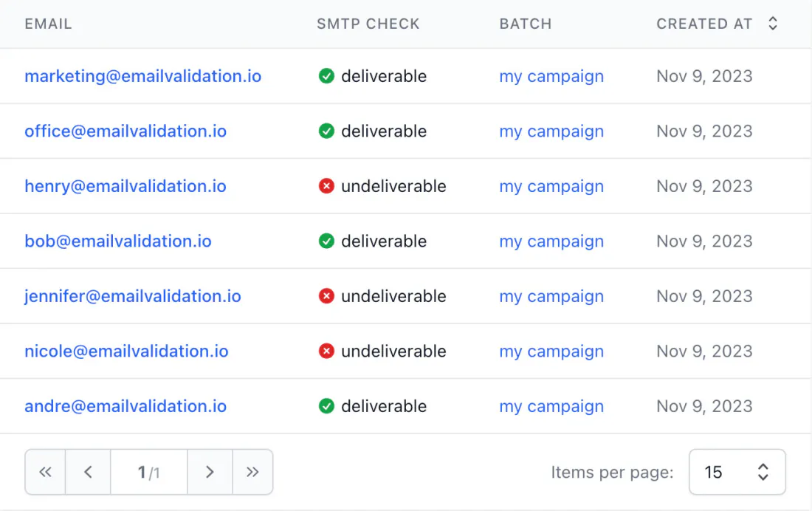Click red cross icon for nicole row
Image resolution: width=812 pixels, height=511 pixels.
point(326,351)
